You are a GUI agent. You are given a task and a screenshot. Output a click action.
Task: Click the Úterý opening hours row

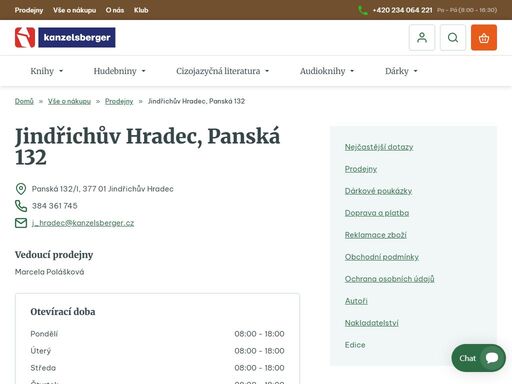[x=157, y=351]
